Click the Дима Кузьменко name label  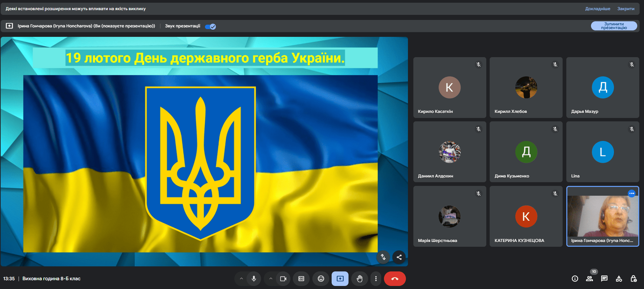tap(512, 176)
